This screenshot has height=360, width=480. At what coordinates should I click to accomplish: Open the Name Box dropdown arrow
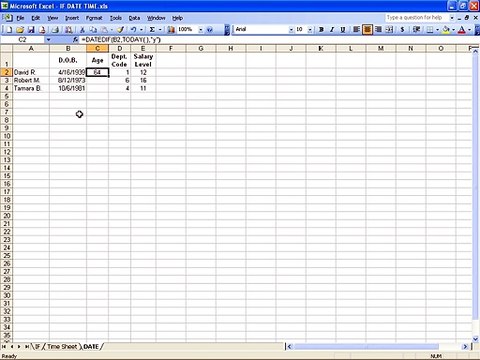coord(48,40)
